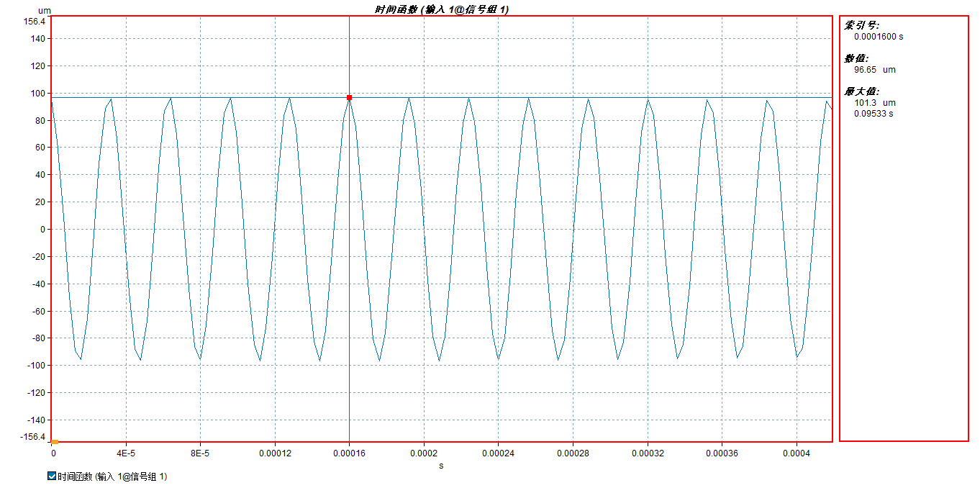Click the 数值 label in the cursor panel

(856, 58)
